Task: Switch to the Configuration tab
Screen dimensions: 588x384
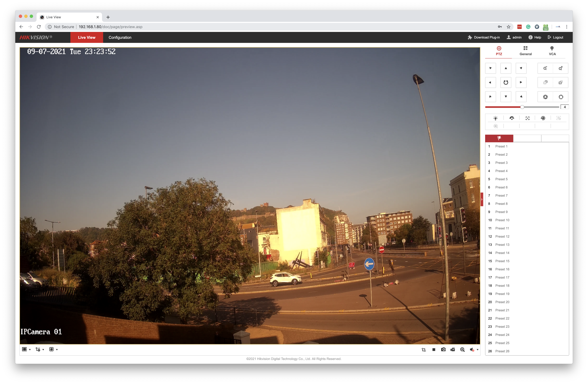Action: pyautogui.click(x=120, y=37)
